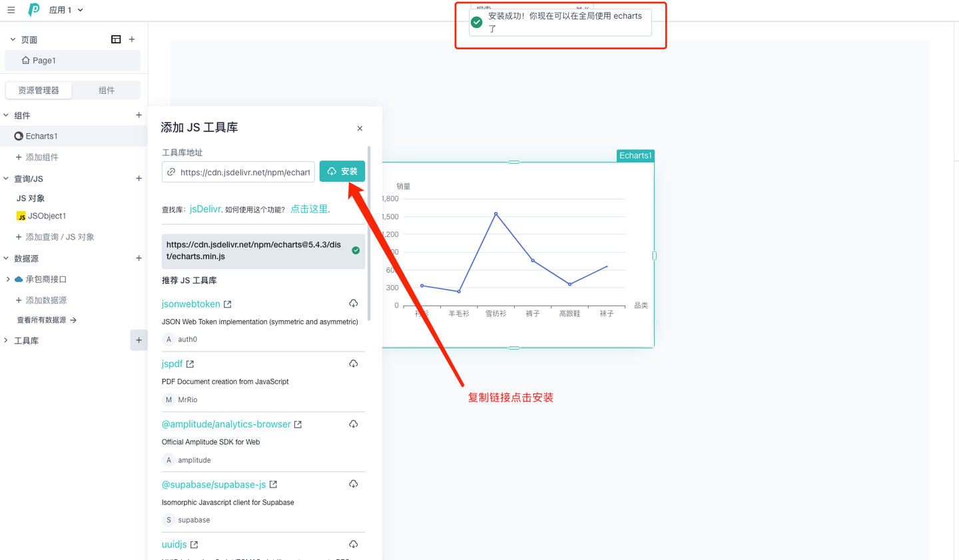Select the installed echarts.min.js URL entry
Screen dimensions: 959x560
[263, 251]
